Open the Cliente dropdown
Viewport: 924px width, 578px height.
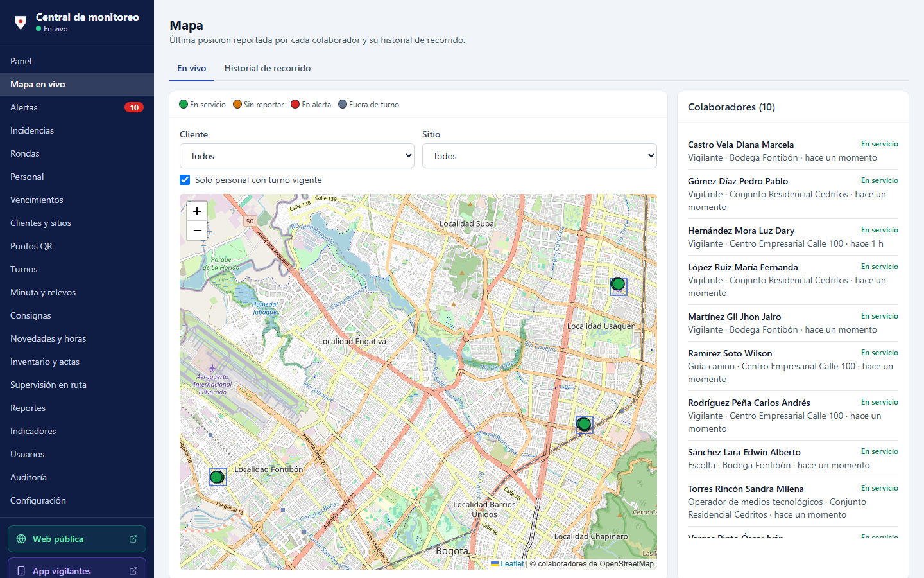tap(297, 156)
